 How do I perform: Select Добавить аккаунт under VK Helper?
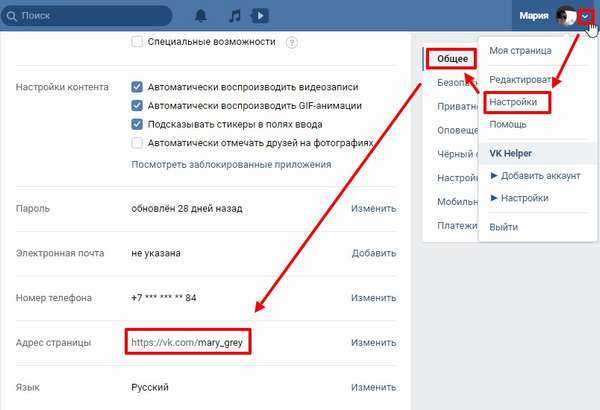[x=535, y=176]
